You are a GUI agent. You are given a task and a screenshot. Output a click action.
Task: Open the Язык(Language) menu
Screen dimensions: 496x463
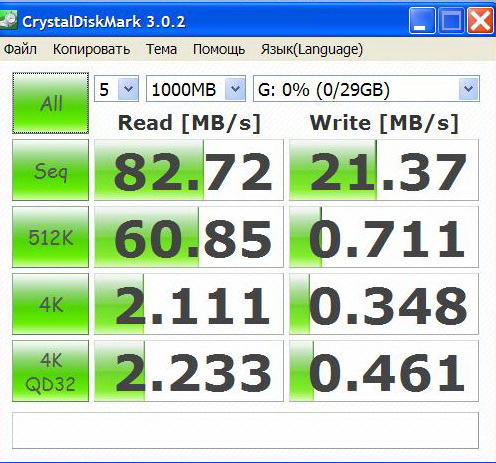312,49
